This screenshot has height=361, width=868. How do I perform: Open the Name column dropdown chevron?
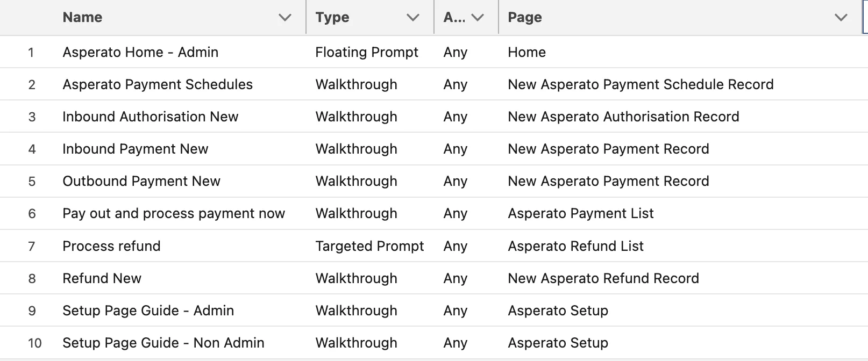tap(285, 18)
